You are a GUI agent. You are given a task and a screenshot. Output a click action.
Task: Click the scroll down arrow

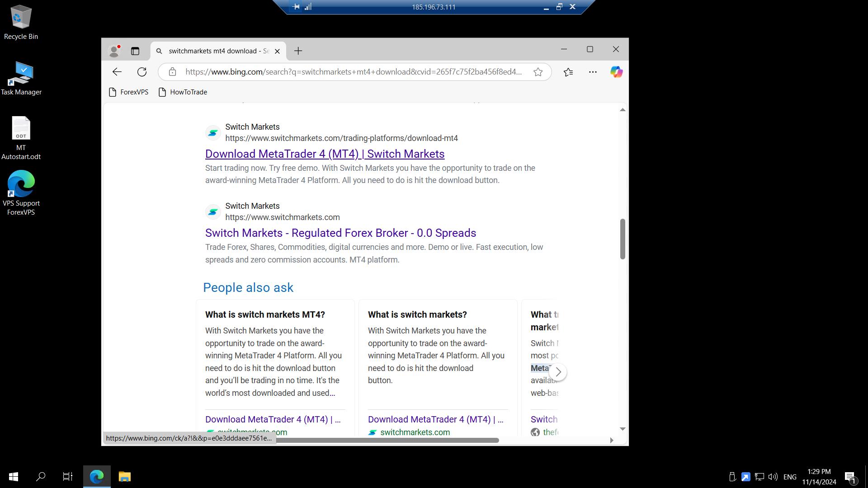623,429
